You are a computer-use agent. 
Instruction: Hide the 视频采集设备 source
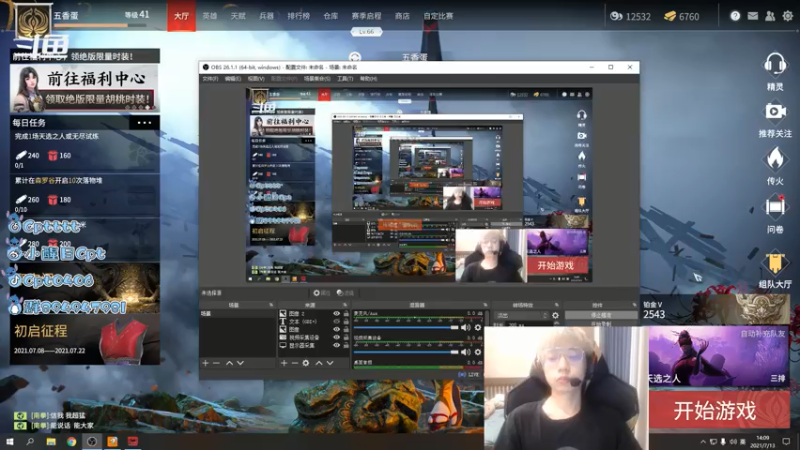tap(336, 337)
